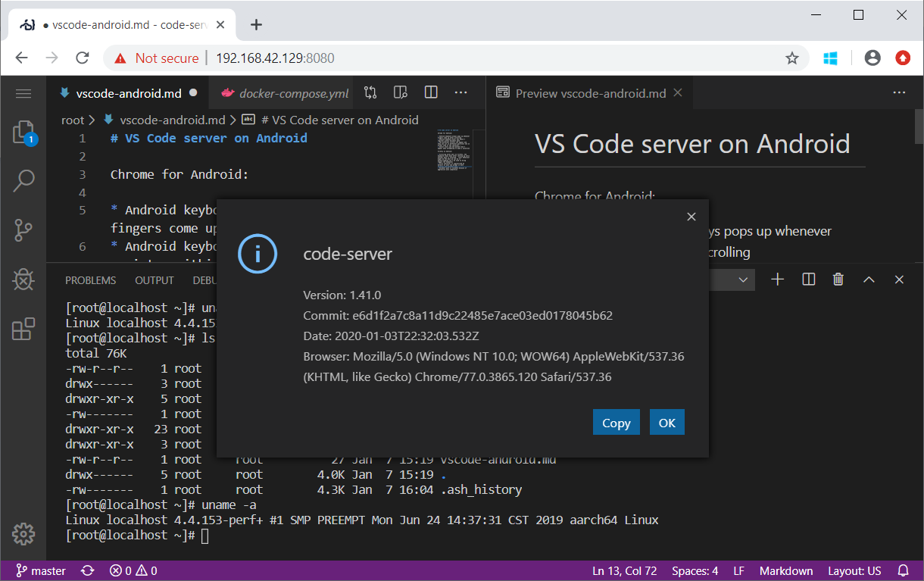The height and width of the screenshot is (581, 924).
Task: Open a new browser tab
Action: 256,24
